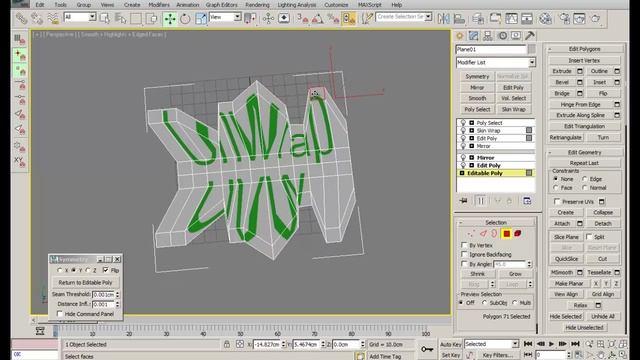Select Border sub-object level icon
The image size is (640, 360).
point(494,233)
